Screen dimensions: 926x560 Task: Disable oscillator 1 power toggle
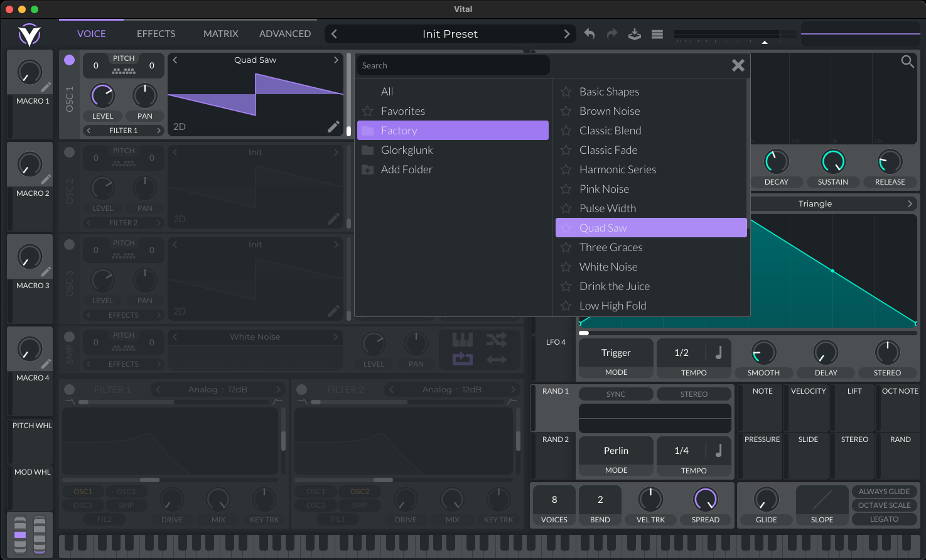[x=70, y=60]
